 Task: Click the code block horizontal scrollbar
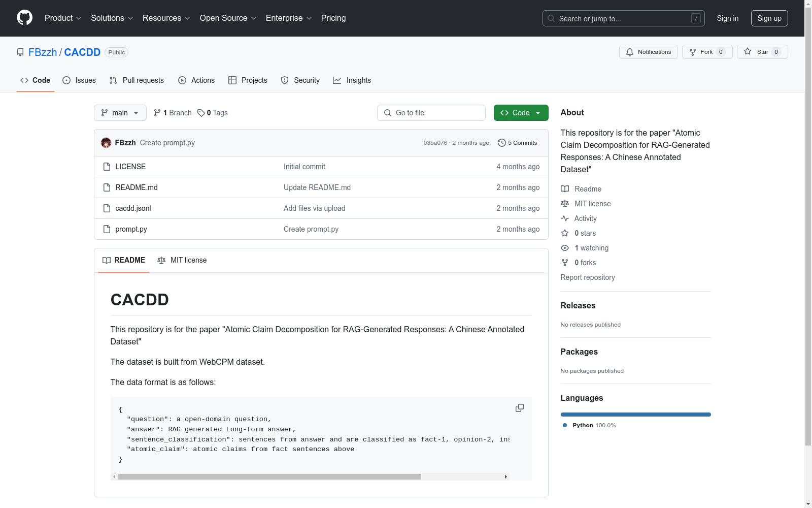point(269,477)
